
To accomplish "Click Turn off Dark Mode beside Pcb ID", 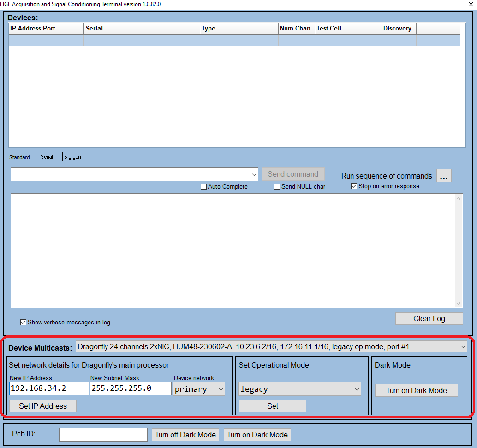I will 185,435.
